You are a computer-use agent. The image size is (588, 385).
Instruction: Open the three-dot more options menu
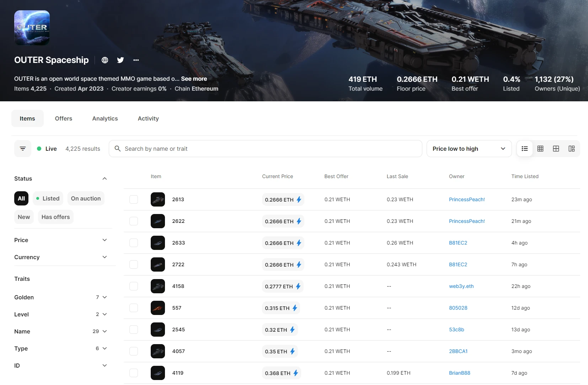136,60
